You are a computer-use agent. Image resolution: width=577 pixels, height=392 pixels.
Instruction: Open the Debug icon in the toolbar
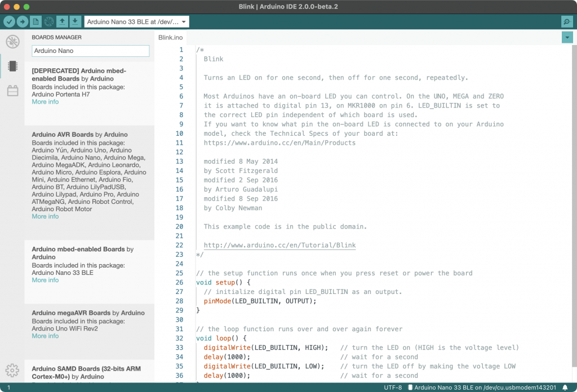(x=48, y=21)
